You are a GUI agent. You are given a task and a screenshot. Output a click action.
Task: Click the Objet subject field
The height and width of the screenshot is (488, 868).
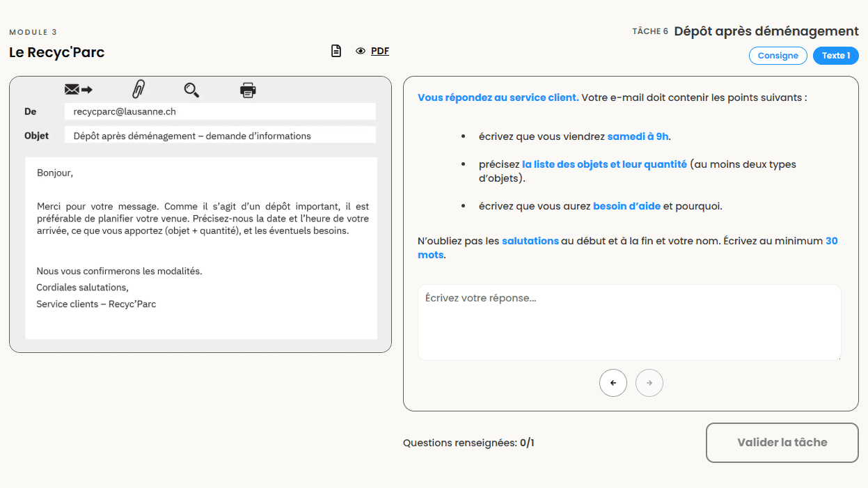220,135
